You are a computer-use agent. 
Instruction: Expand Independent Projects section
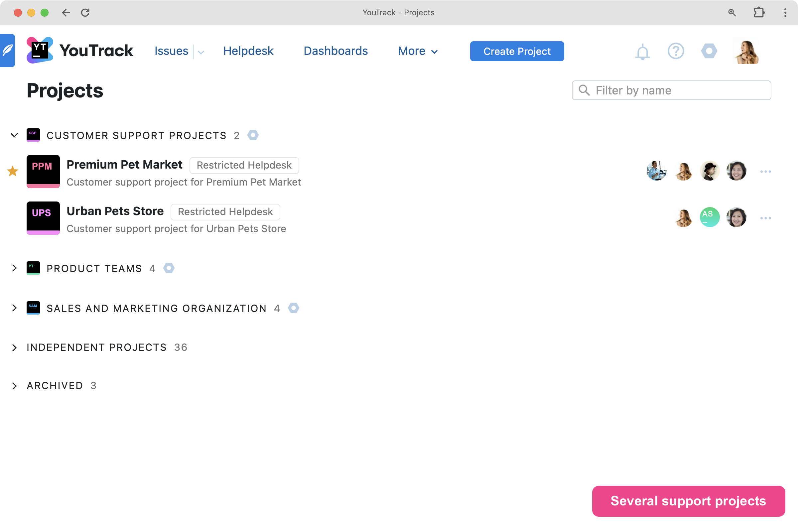point(14,347)
